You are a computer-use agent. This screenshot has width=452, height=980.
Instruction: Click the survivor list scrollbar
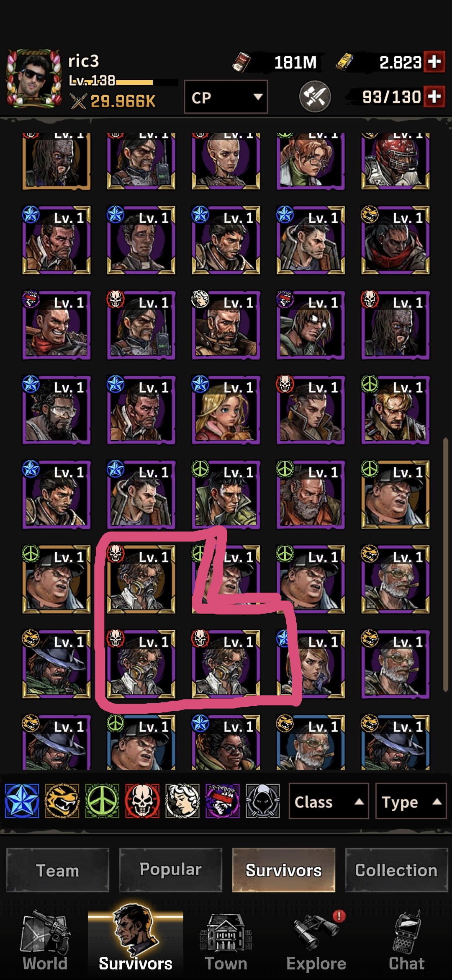446,565
